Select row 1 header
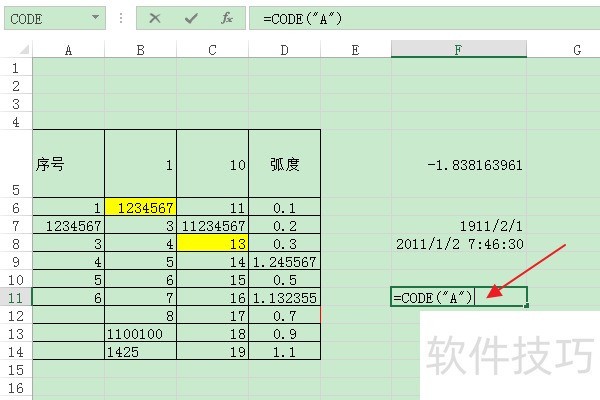This screenshot has width=600, height=400. (x=16, y=68)
